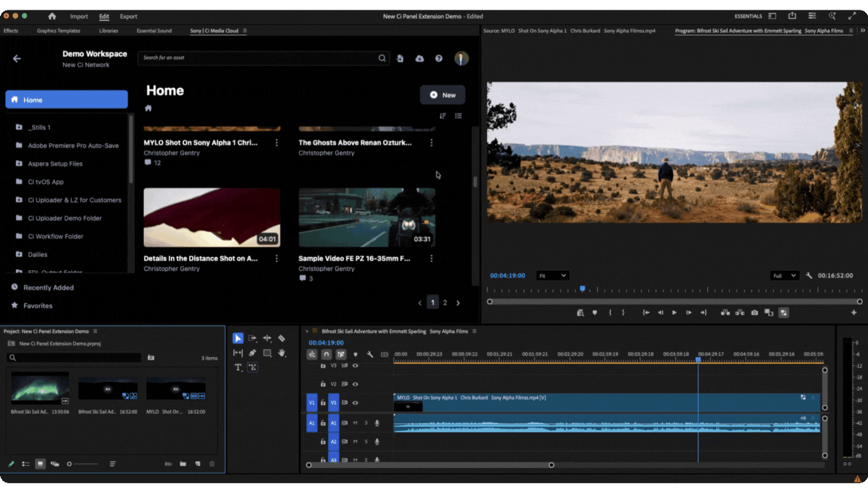Click the Extract button in Program monitor

click(740, 313)
